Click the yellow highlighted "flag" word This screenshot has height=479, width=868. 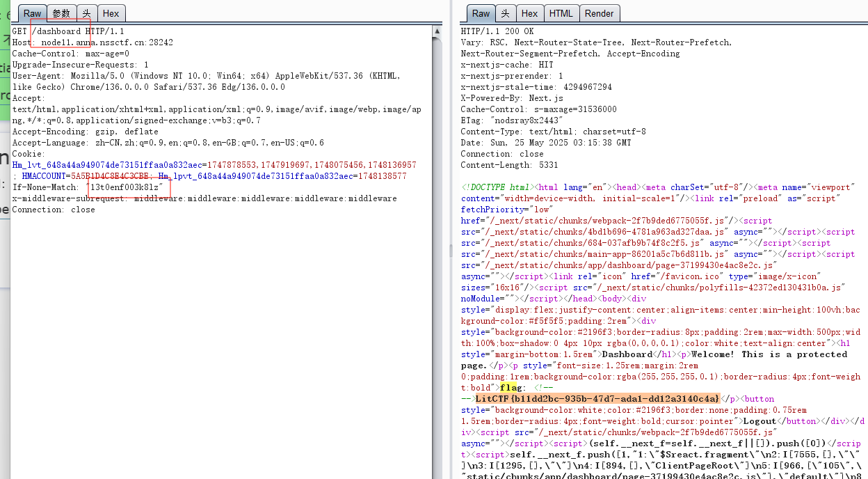(x=509, y=388)
